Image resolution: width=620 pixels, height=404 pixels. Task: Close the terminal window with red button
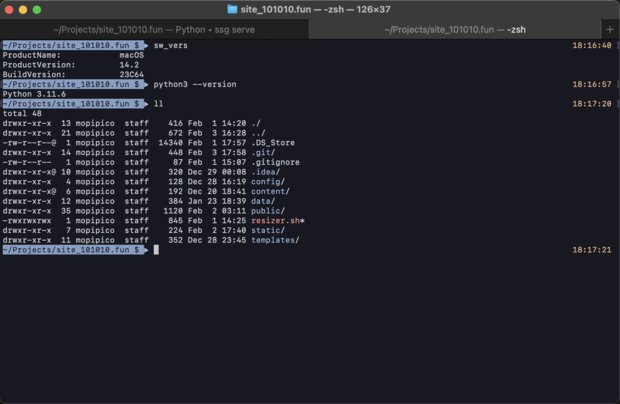(x=9, y=9)
